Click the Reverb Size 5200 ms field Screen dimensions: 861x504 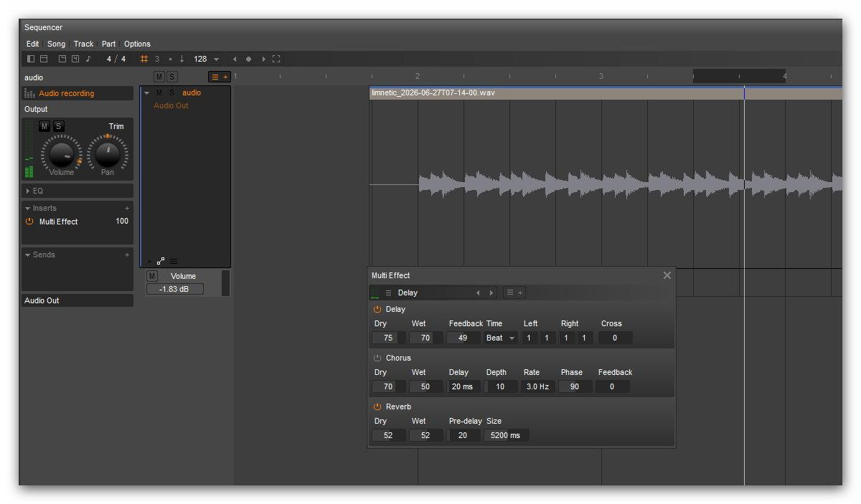507,435
